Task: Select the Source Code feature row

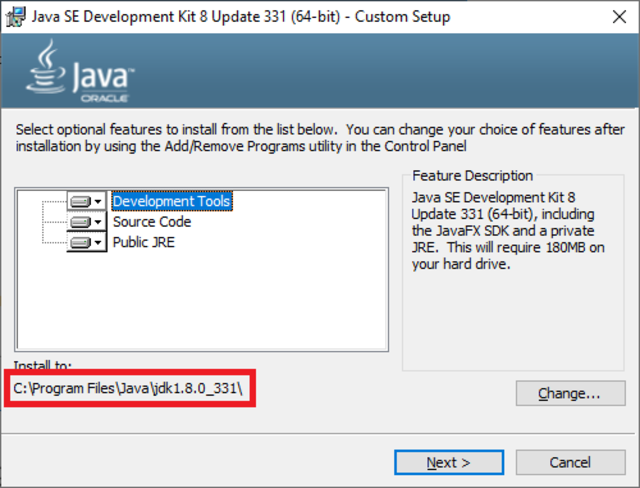Action: tap(152, 222)
